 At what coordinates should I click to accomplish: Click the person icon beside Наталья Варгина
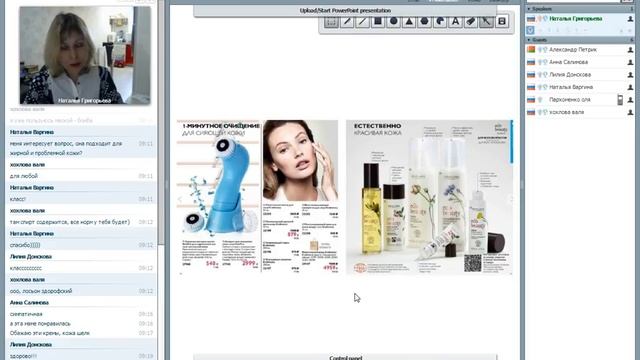point(630,87)
